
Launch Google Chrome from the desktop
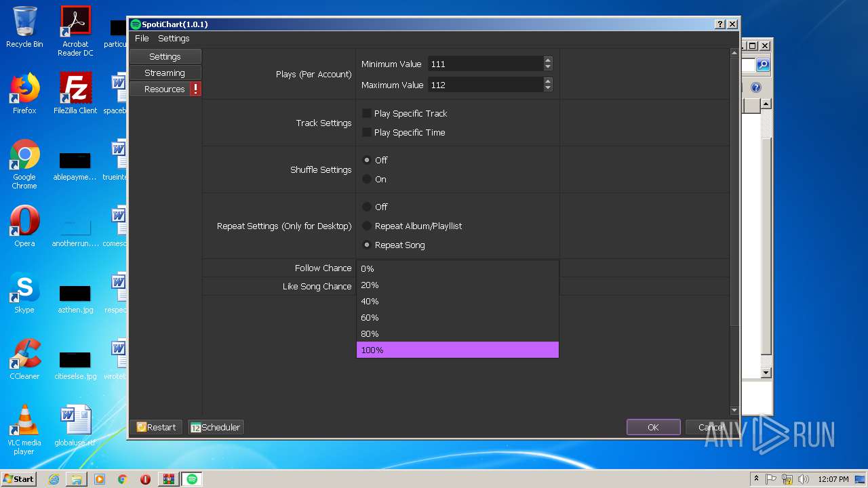pyautogui.click(x=24, y=164)
